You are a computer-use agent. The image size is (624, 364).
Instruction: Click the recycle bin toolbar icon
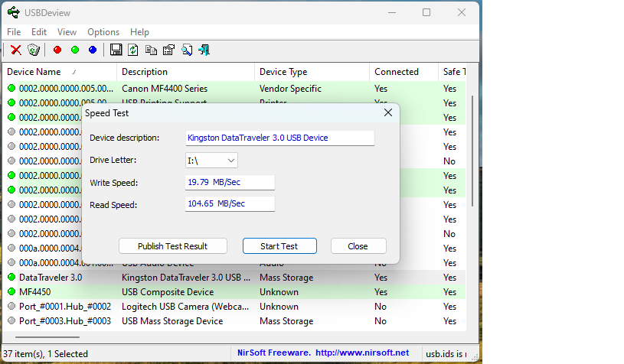click(34, 50)
